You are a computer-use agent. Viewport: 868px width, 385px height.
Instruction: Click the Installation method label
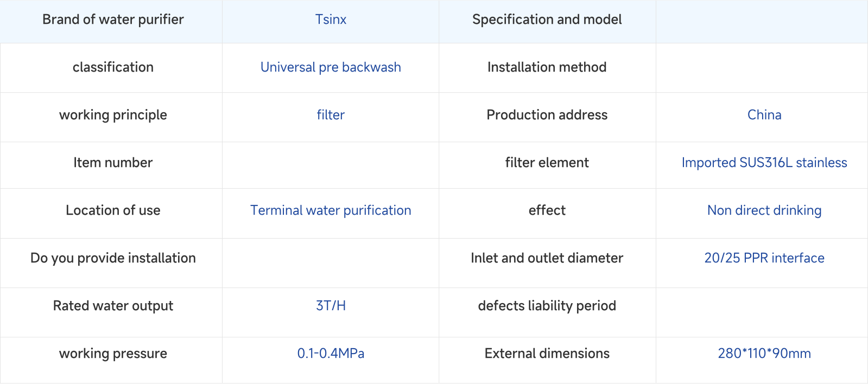click(x=547, y=67)
